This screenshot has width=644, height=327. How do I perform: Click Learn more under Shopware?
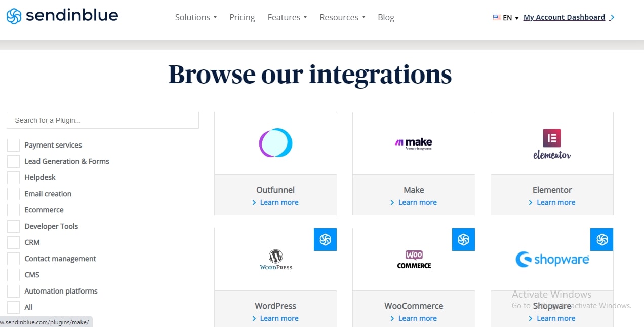[x=552, y=318]
